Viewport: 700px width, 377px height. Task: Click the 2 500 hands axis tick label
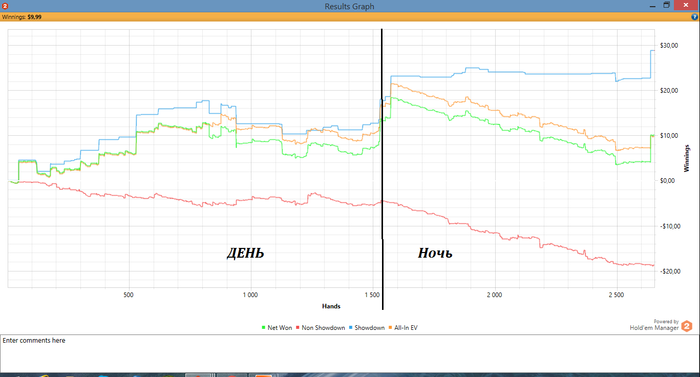616,295
